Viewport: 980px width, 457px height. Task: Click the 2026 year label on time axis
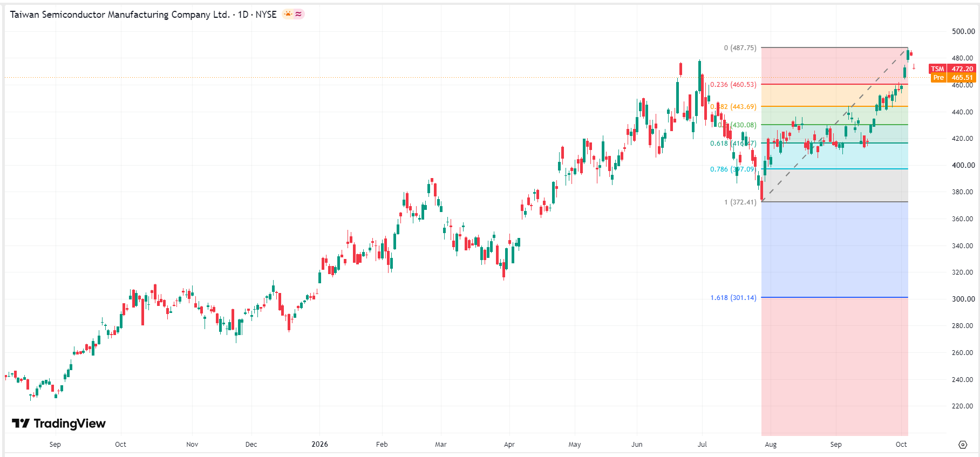pyautogui.click(x=319, y=444)
